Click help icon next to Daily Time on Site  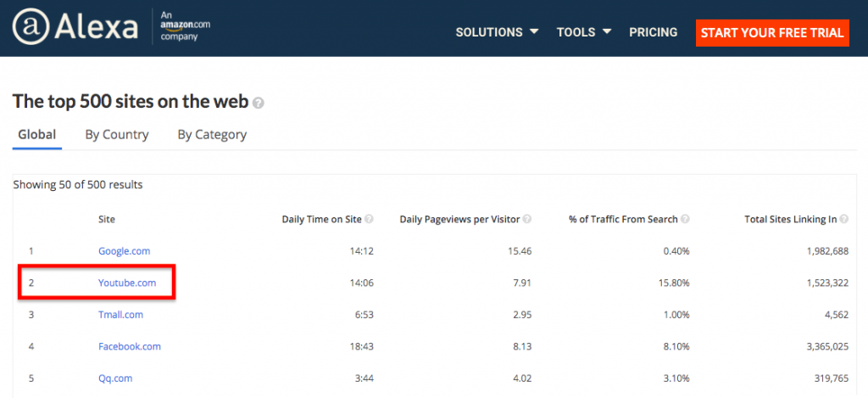tap(368, 219)
